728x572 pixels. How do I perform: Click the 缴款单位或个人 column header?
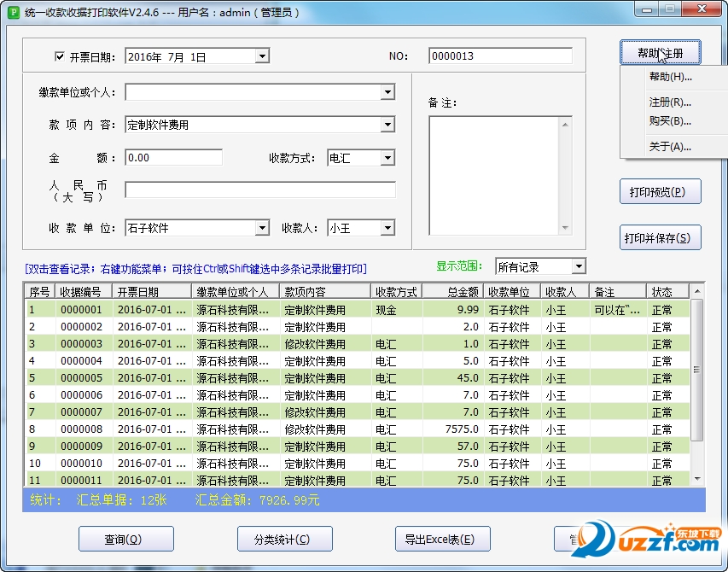[x=236, y=292]
